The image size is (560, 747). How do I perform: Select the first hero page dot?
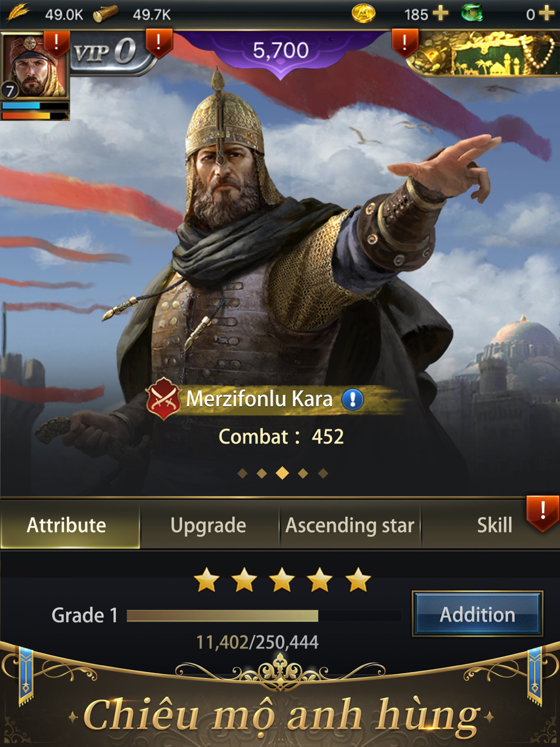point(242,474)
